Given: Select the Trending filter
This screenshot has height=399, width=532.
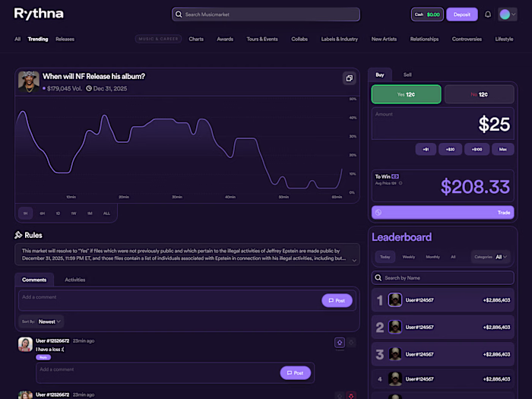Looking at the screenshot, I should pyautogui.click(x=38, y=39).
